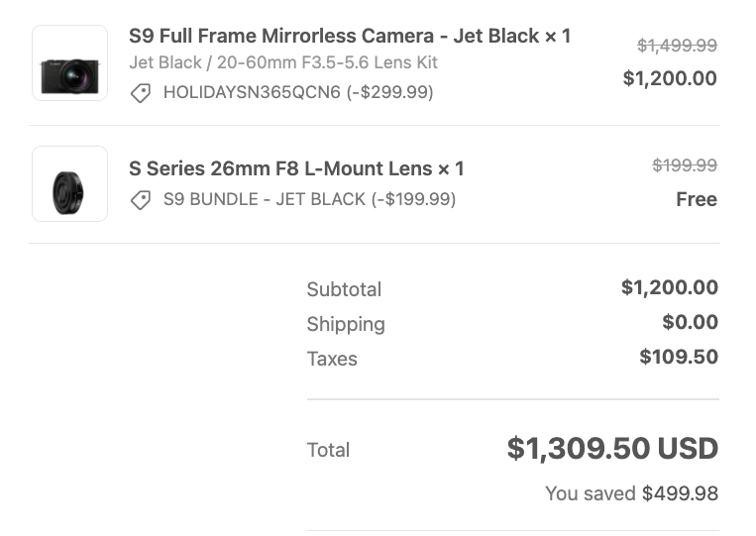Click the Jet Black 20-60mm Lens Kit variant text

point(282,62)
